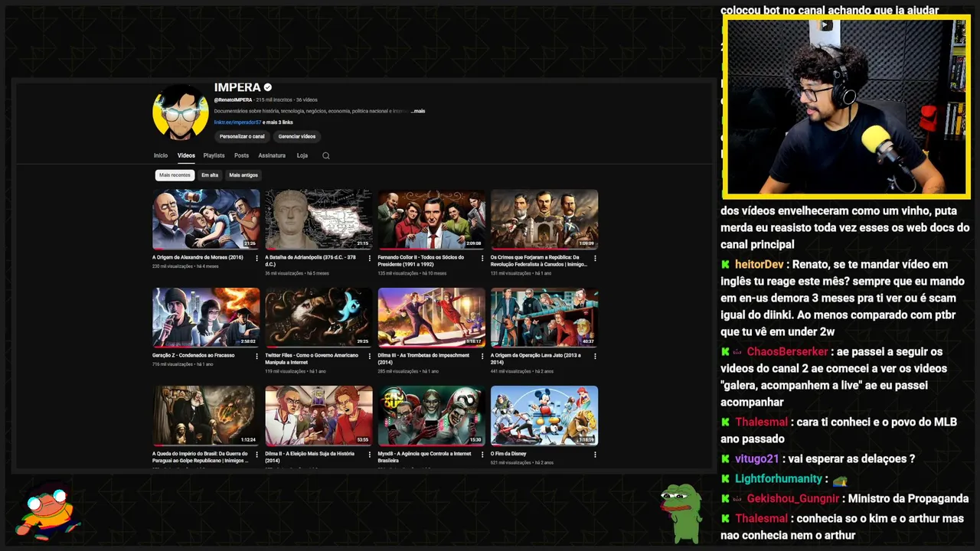This screenshot has width=980, height=551.
Task: Open the Playlists tab
Action: [x=214, y=155]
